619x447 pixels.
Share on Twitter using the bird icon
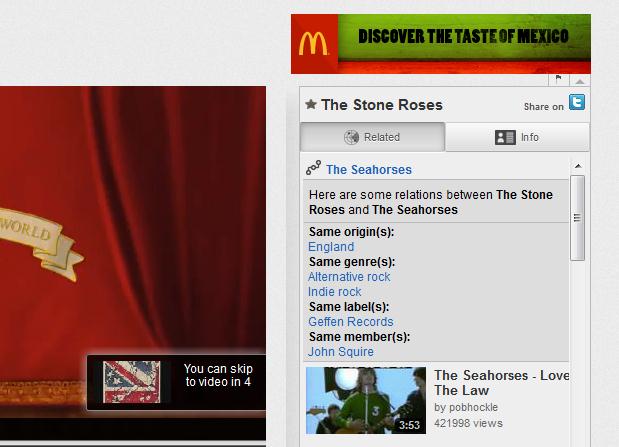(577, 102)
